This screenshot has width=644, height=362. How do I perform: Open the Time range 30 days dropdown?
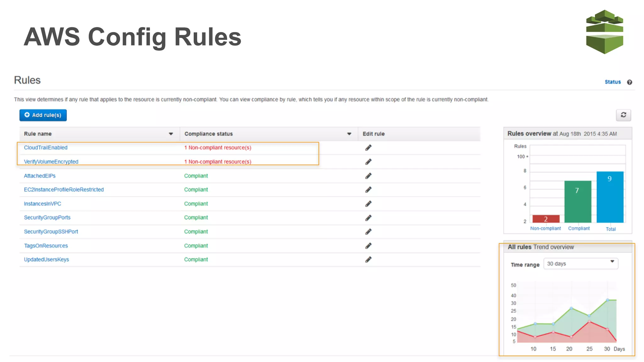coord(581,264)
